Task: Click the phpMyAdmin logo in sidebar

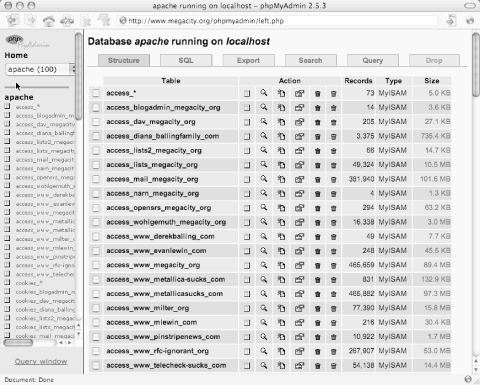Action: tap(27, 41)
